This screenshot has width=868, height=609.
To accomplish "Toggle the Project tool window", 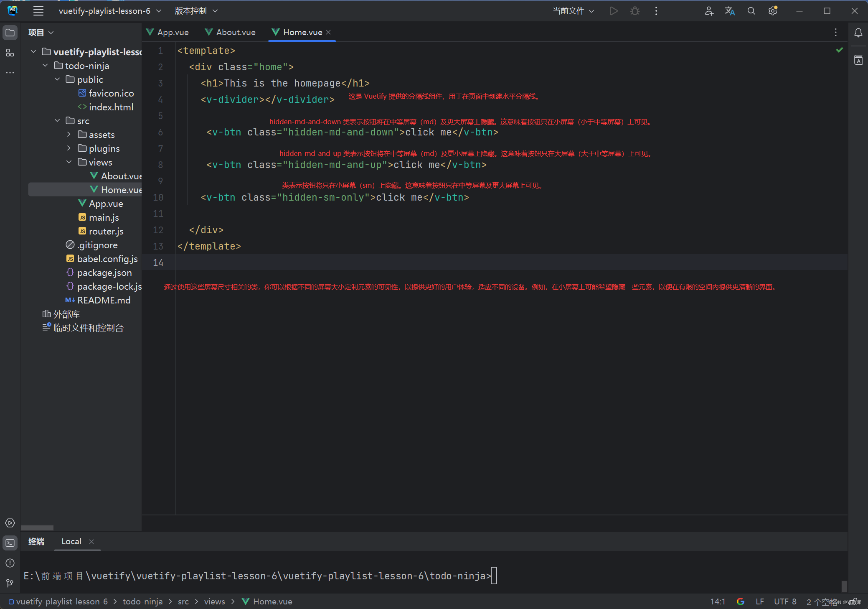I will 10,32.
